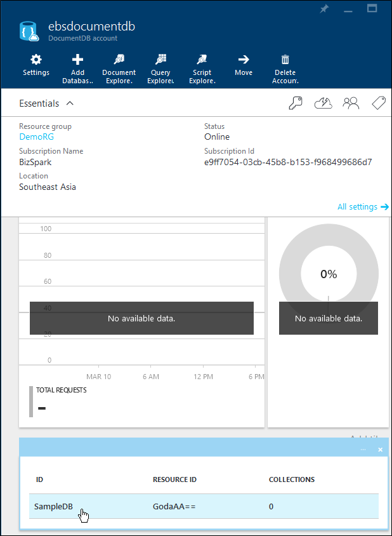Click the TOTAL REQUESTS legend label
Viewport: 392px width, 536px height.
(x=62, y=390)
